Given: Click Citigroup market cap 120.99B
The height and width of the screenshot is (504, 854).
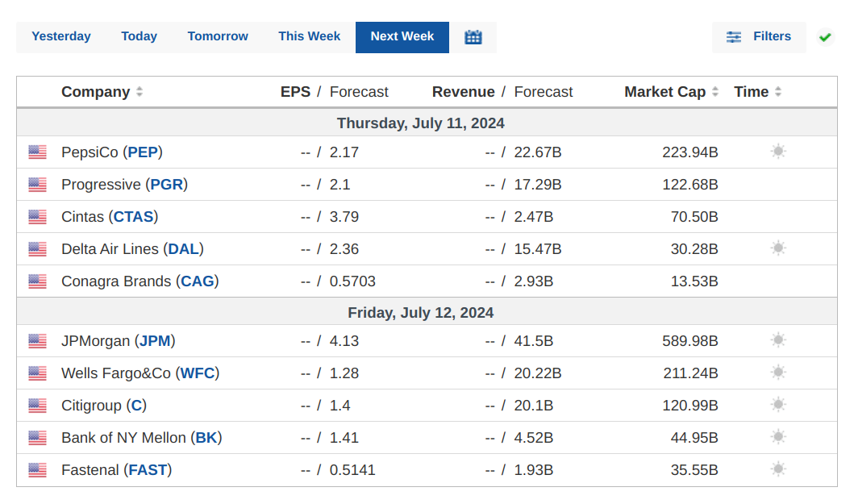Looking at the screenshot, I should click(x=690, y=406).
